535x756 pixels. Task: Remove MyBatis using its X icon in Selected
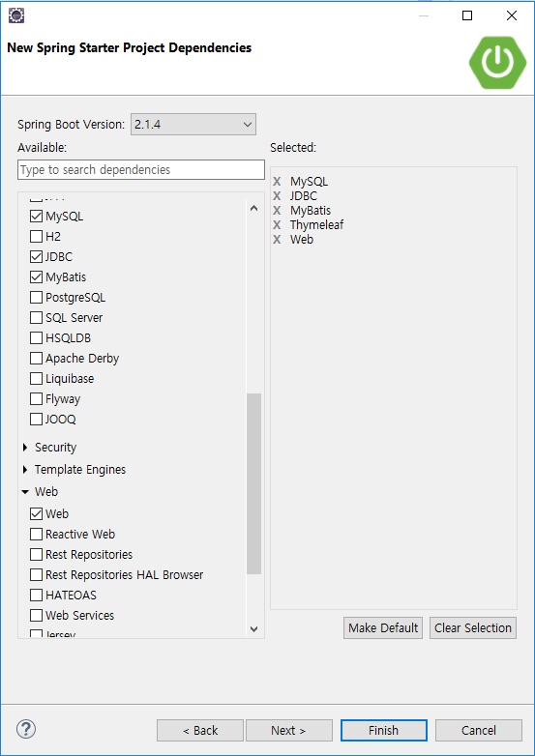click(277, 211)
